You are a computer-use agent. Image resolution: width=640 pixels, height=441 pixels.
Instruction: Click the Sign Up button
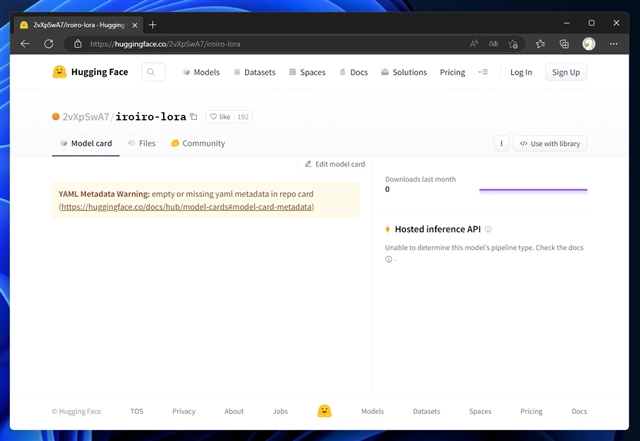point(566,72)
